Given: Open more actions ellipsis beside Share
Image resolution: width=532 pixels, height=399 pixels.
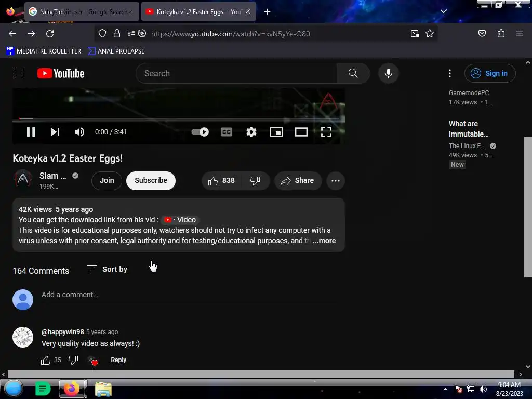Looking at the screenshot, I should (x=336, y=180).
